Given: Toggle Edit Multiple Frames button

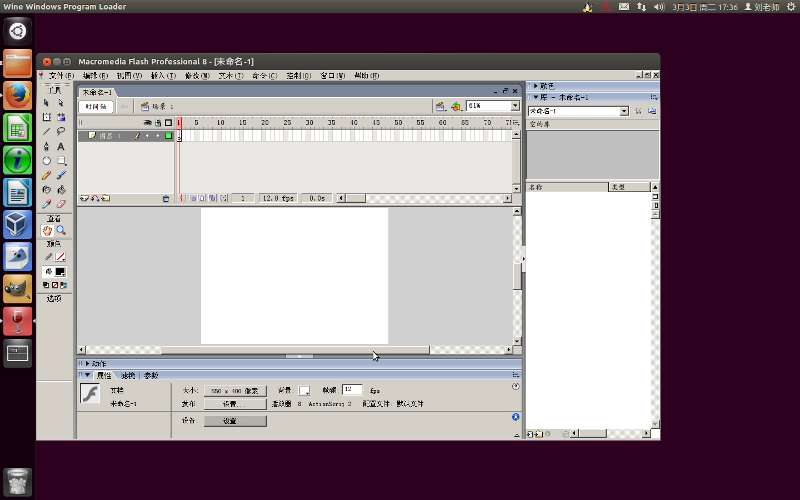Looking at the screenshot, I should pos(212,198).
